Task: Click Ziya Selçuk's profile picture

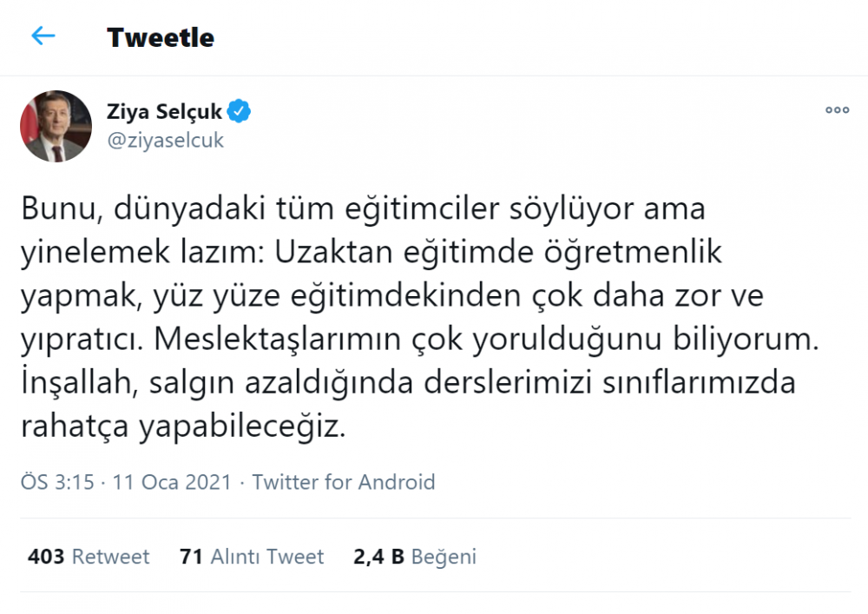Action: [55, 126]
